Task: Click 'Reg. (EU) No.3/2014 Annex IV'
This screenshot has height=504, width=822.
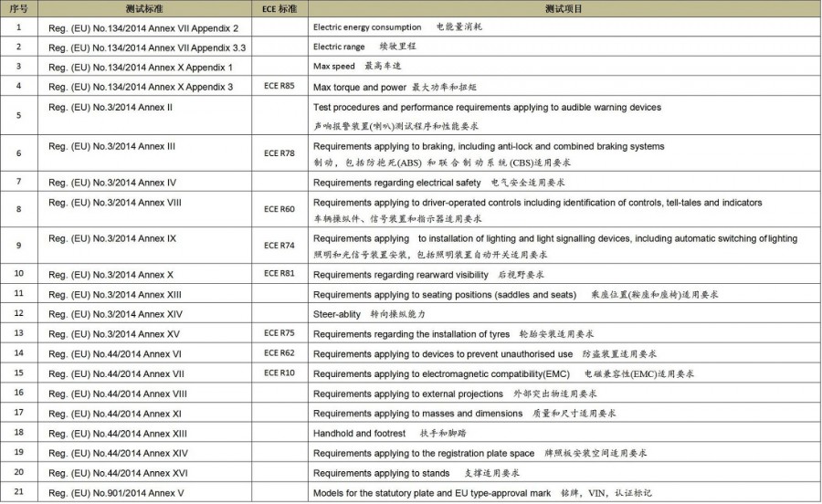Action: click(x=112, y=183)
